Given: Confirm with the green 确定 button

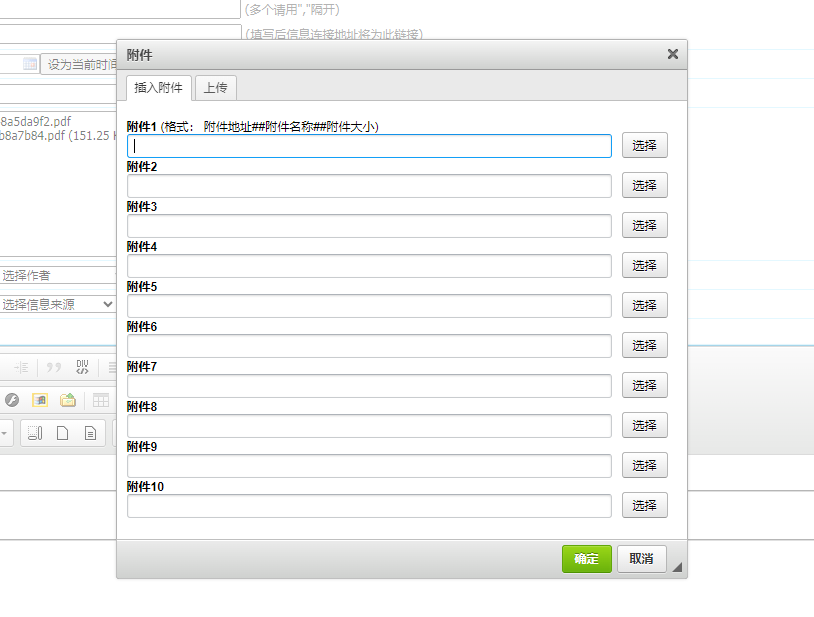Looking at the screenshot, I should pyautogui.click(x=587, y=559).
